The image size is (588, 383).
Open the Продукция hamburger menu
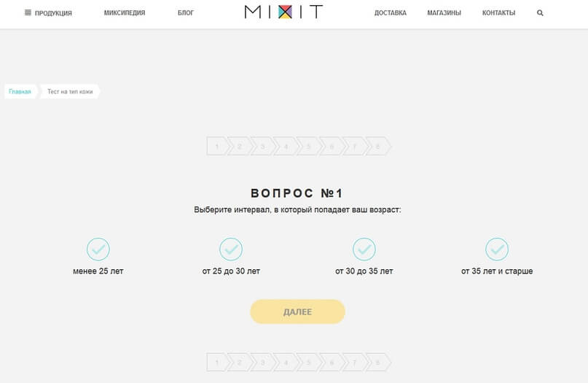[48, 13]
